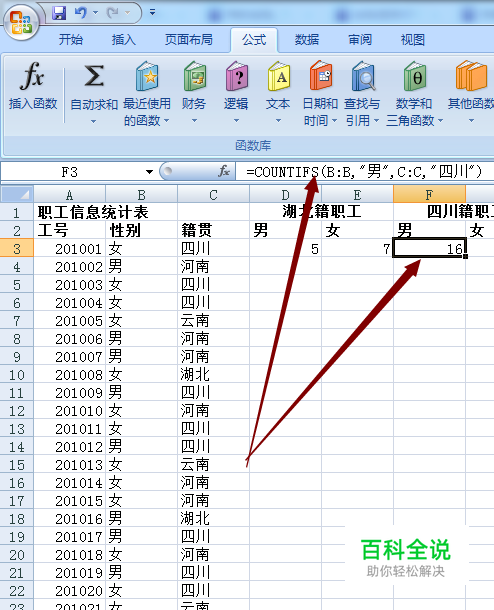Click the fx button in formula bar

pyautogui.click(x=224, y=171)
